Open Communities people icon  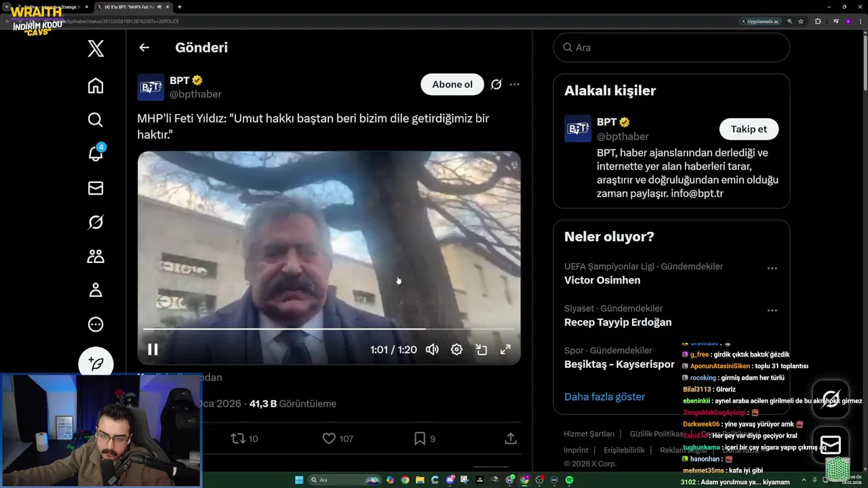tap(96, 256)
